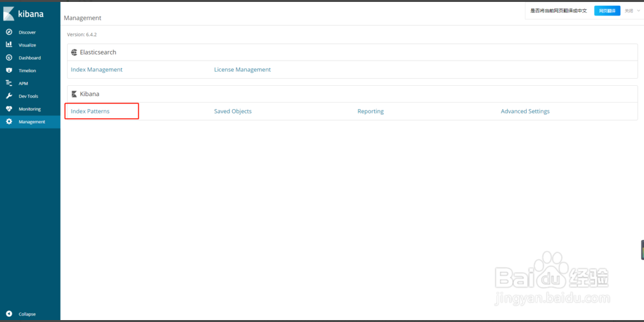
Task: Click the APM sidebar icon
Action: 9,83
